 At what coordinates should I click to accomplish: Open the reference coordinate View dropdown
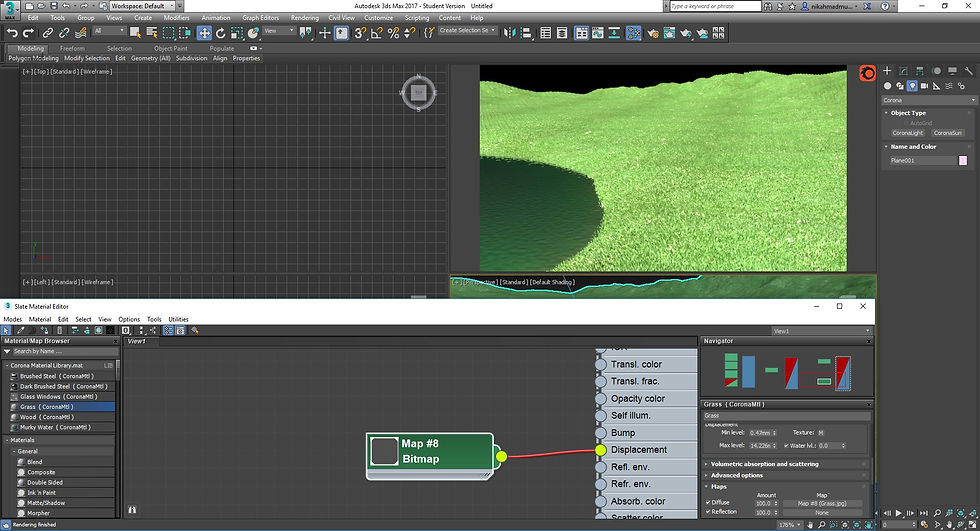[x=278, y=31]
